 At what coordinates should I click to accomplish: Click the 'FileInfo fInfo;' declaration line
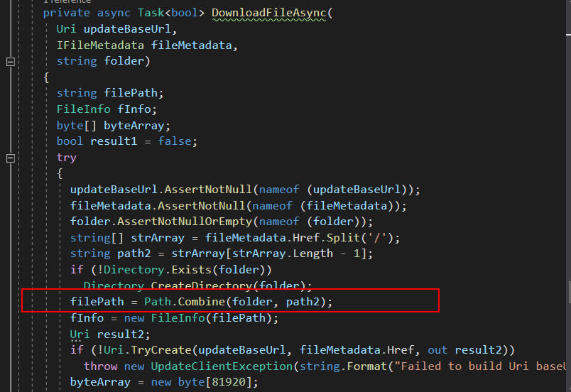107,109
